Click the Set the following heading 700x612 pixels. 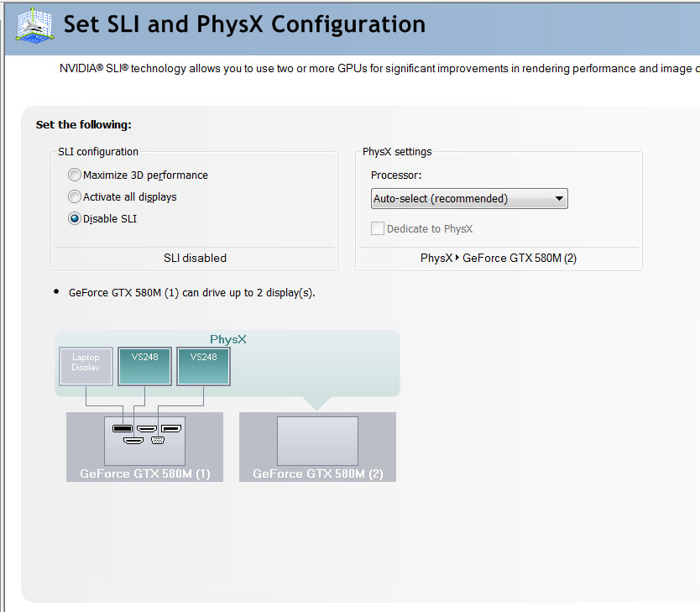tap(84, 124)
